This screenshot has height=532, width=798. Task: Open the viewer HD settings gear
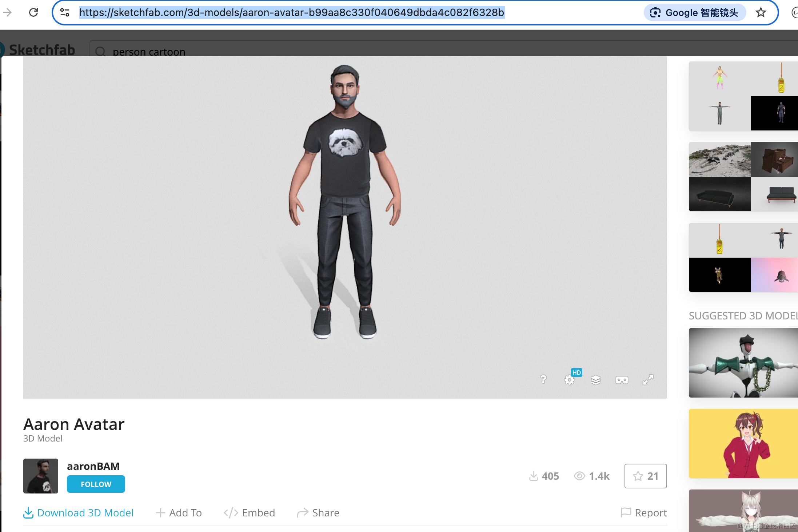[x=570, y=380]
